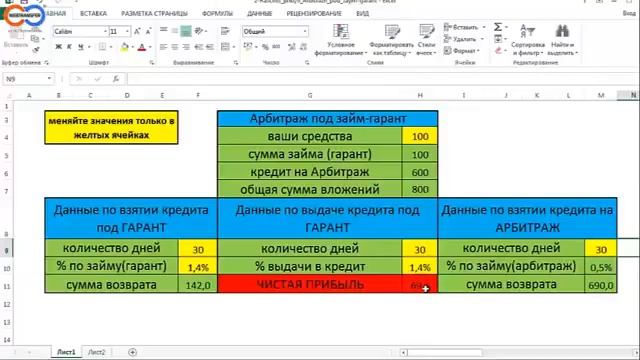
Task: Open number format Общий dropdown
Action: [x=305, y=31]
